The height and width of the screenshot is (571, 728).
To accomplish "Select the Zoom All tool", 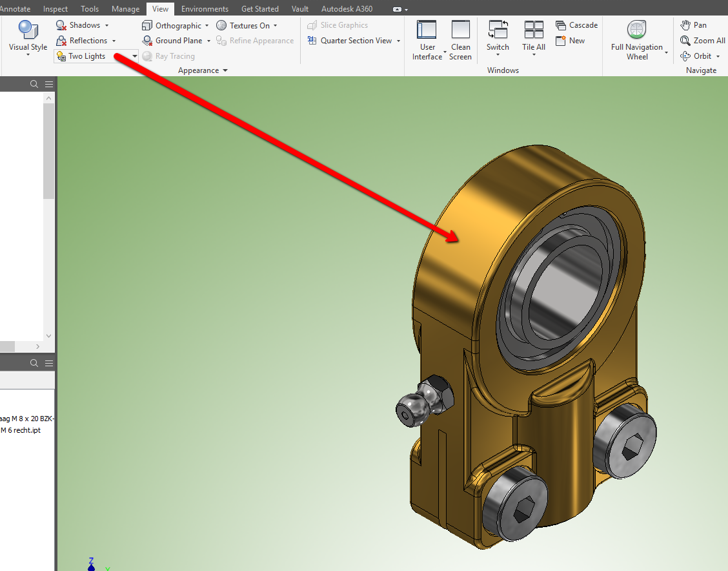I will [703, 40].
